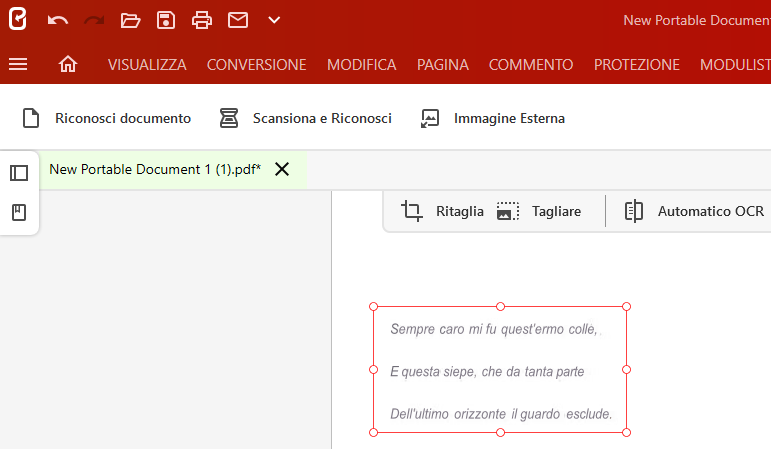Click the bottom-left handle of the selection box

[x=373, y=432]
